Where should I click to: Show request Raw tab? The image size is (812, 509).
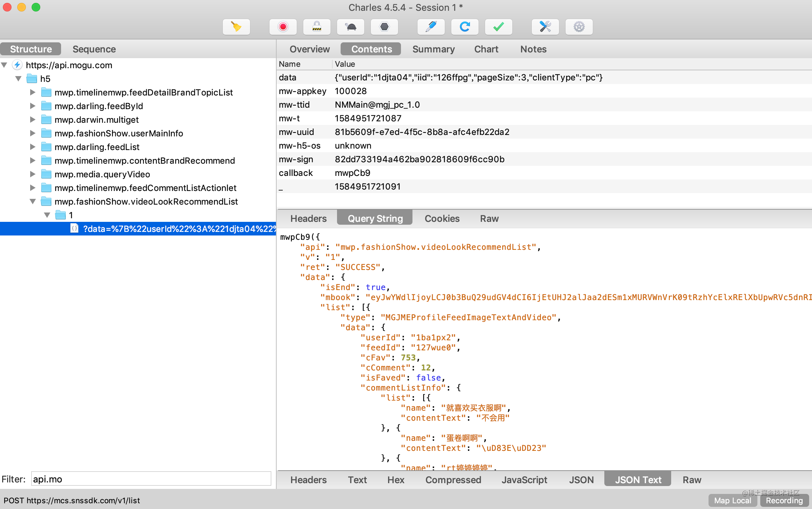(489, 218)
